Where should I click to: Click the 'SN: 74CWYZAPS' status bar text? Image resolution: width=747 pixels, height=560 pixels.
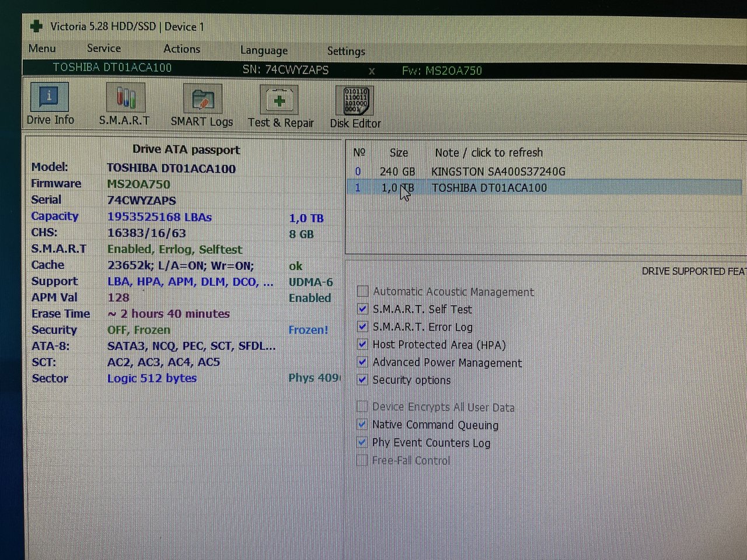[x=285, y=70]
